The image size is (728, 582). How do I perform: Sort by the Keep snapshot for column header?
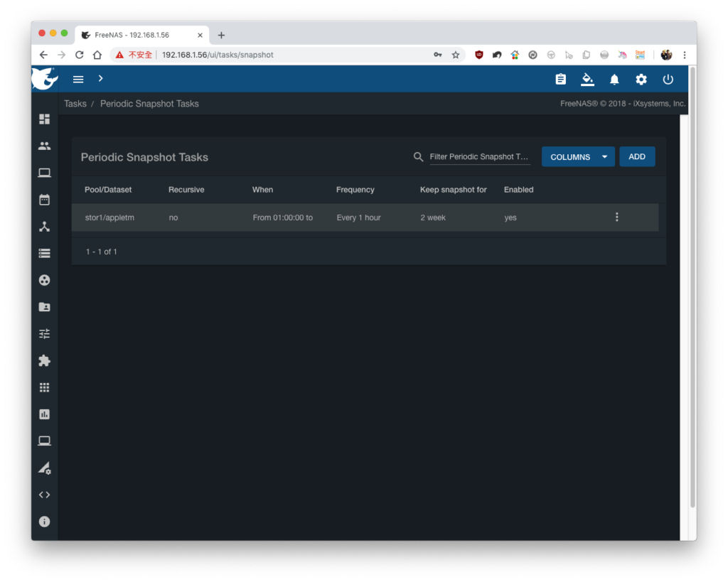[x=453, y=189]
